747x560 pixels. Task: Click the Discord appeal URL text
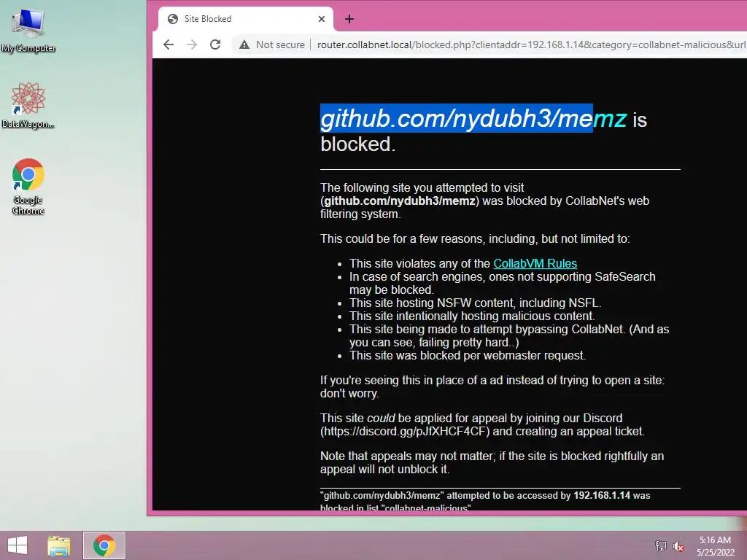[405, 432]
